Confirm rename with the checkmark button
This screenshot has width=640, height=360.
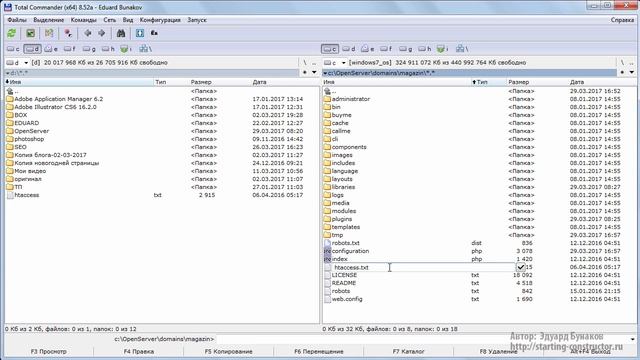(521, 267)
